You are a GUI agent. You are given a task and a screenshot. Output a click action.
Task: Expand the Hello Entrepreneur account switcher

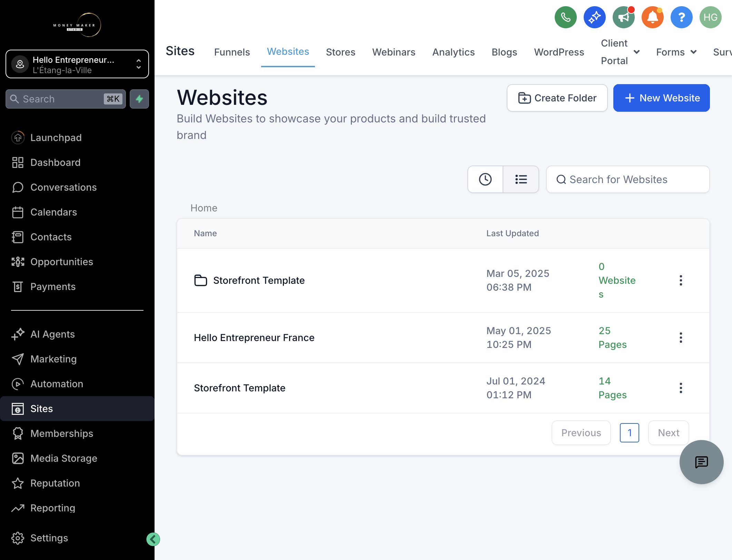77,64
